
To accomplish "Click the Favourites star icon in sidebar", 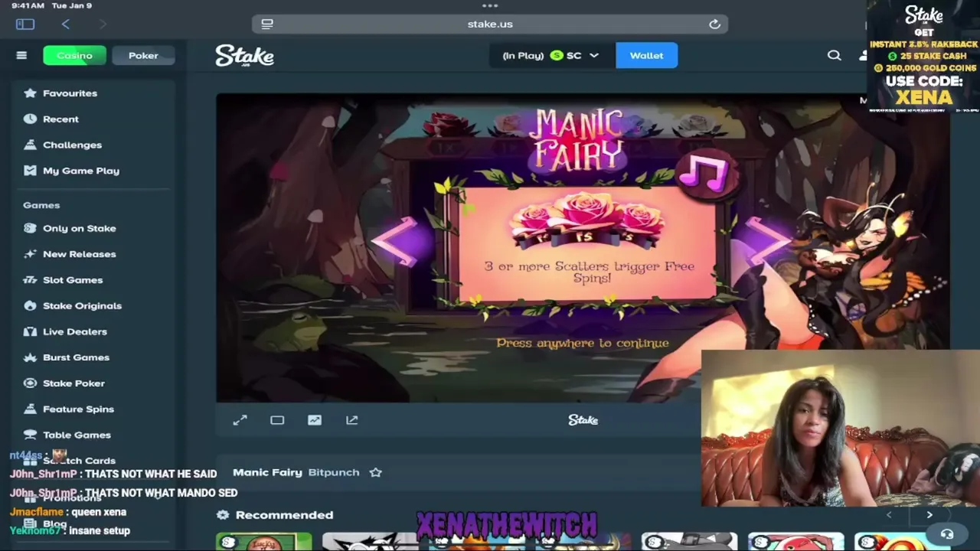I will pyautogui.click(x=30, y=93).
